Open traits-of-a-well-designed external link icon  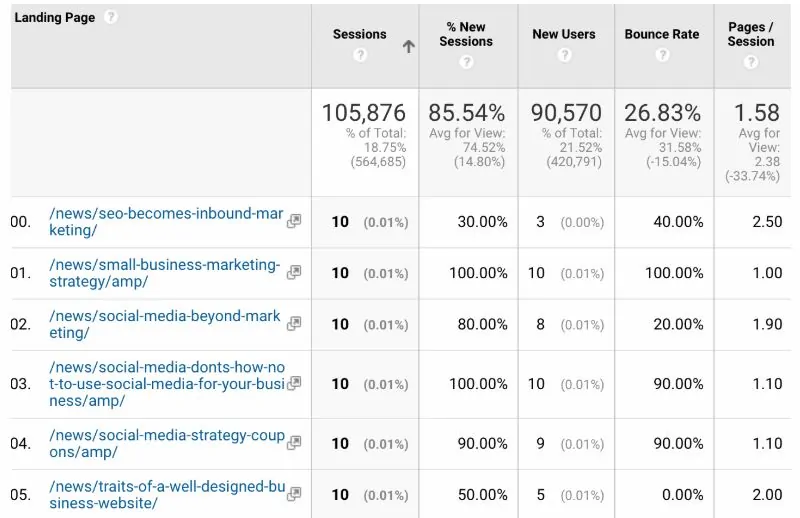[294, 494]
